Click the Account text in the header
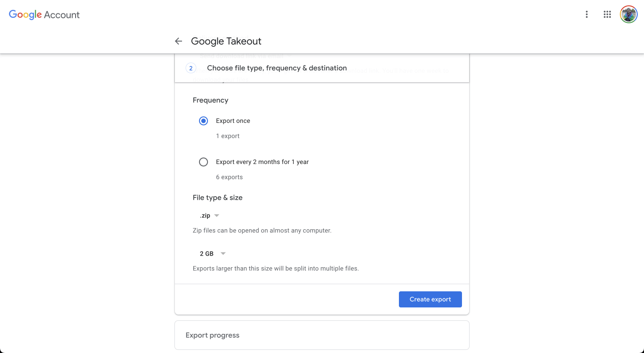Viewport: 644px width, 353px height. tap(62, 14)
